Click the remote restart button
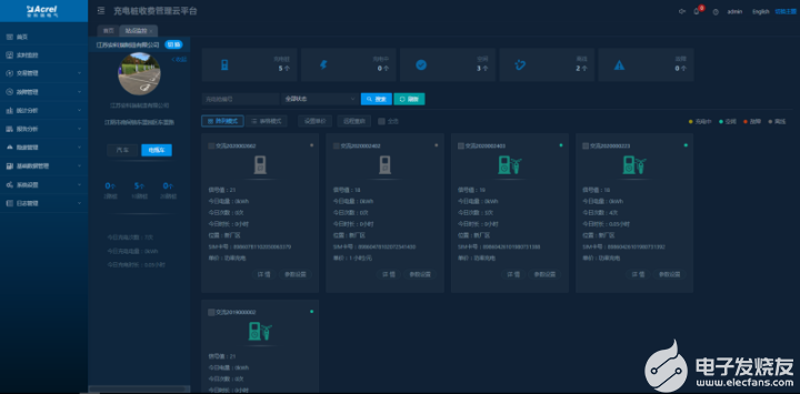Viewport: 800px width, 394px height. (x=354, y=121)
